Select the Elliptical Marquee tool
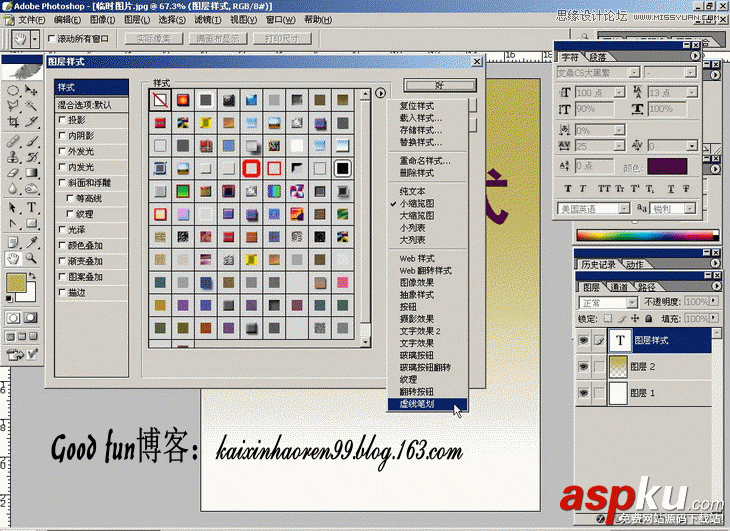The height and width of the screenshot is (531, 730). pos(13,90)
